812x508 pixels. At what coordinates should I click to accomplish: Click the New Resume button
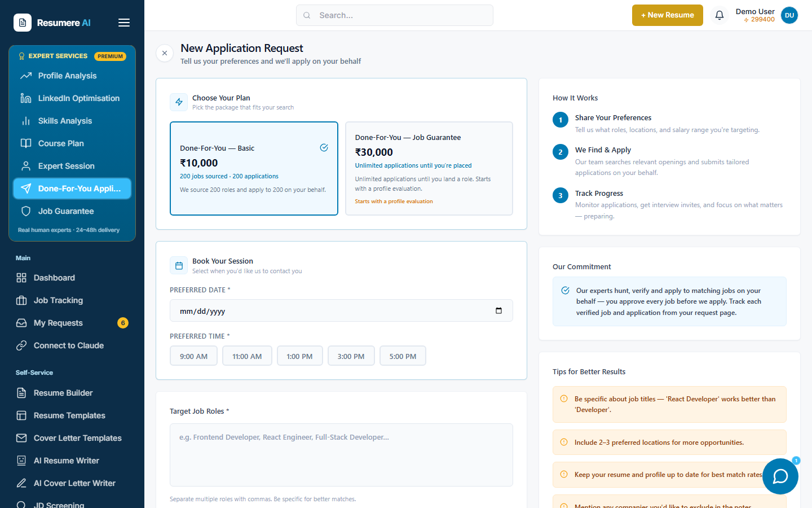pos(668,15)
